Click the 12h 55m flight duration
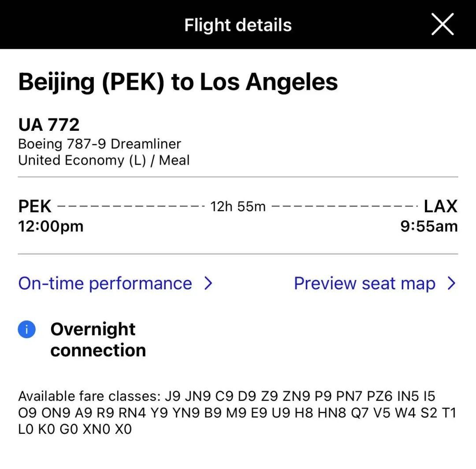The width and height of the screenshot is (476, 469). pyautogui.click(x=238, y=207)
